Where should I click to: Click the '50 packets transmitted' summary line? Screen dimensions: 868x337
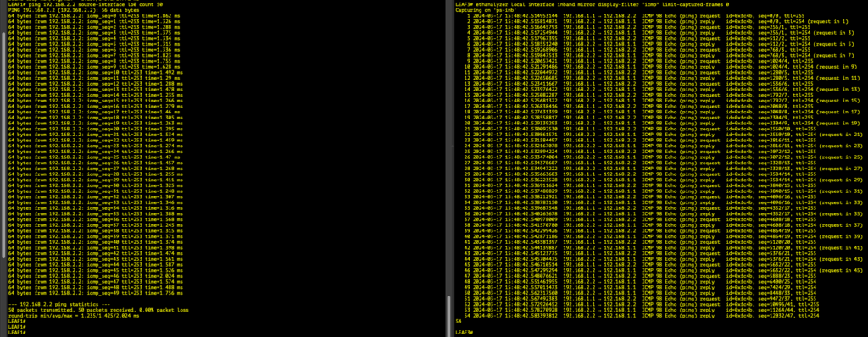98,310
